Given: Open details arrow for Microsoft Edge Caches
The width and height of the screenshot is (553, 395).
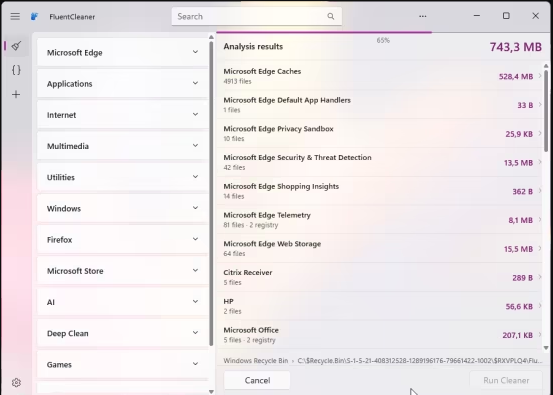Looking at the screenshot, I should pos(540,76).
